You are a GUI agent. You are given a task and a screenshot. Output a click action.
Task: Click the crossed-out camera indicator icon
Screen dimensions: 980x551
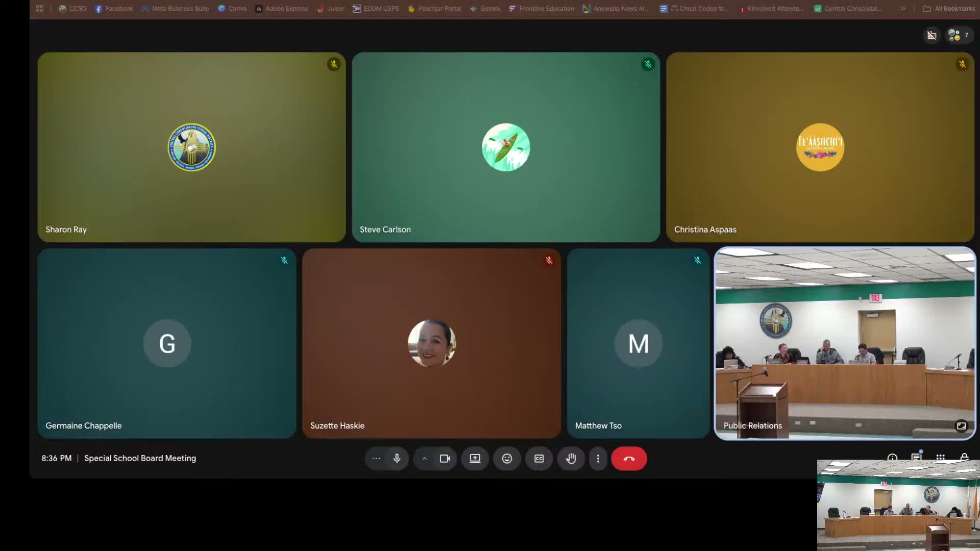(932, 35)
